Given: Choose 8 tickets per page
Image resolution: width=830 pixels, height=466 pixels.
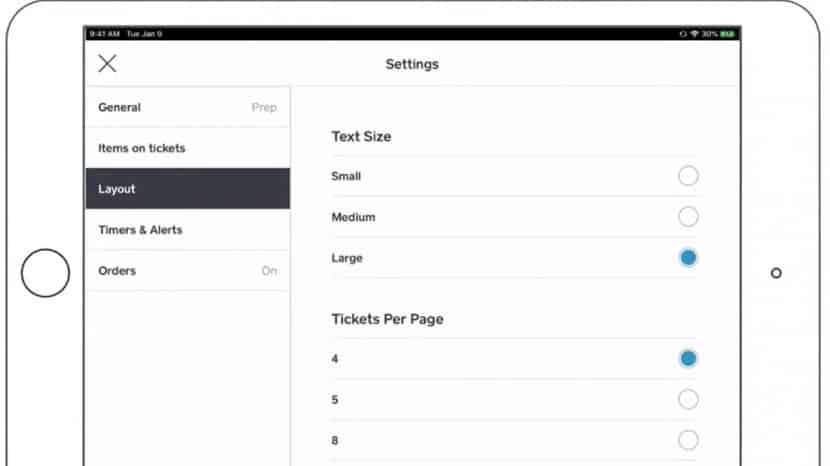Looking at the screenshot, I should coord(688,440).
